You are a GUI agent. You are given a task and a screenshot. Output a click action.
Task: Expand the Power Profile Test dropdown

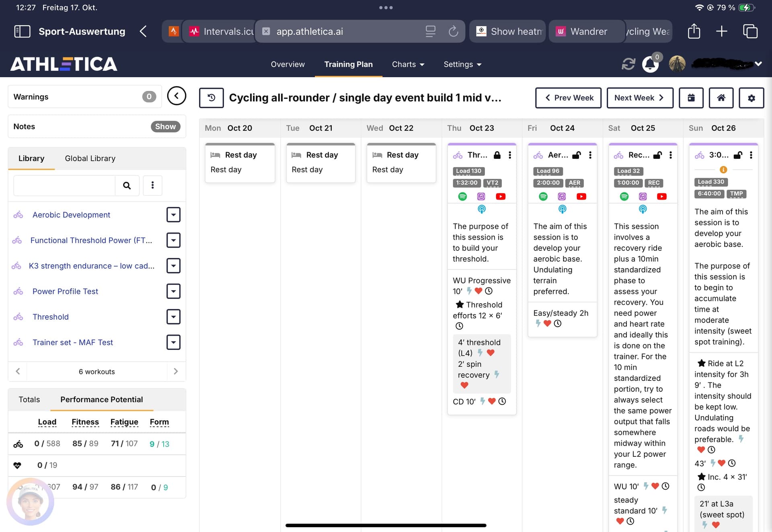point(173,291)
